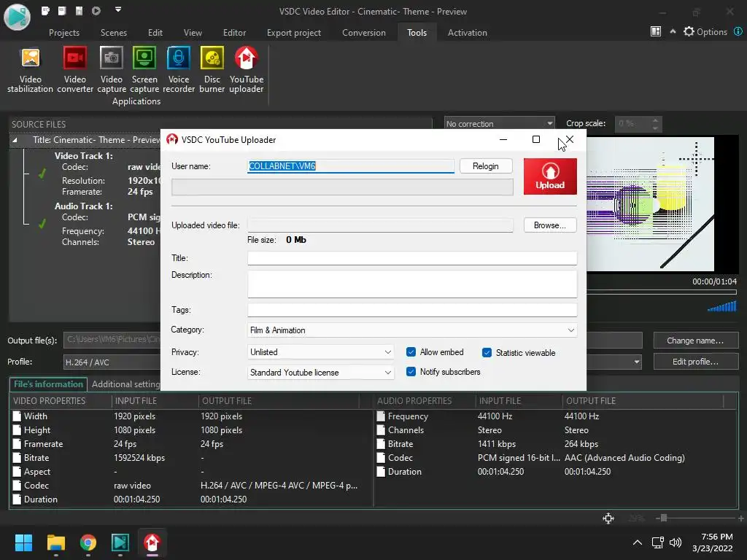Click the zoom plus button at bottom right
The image size is (747, 560).
(741, 518)
